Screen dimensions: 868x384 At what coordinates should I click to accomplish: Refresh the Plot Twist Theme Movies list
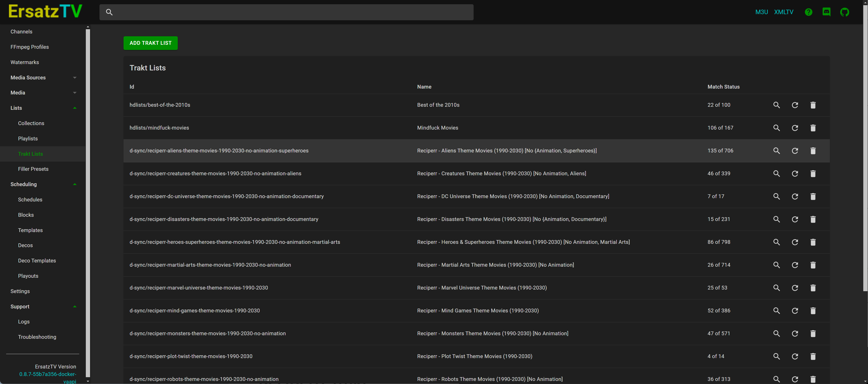794,356
